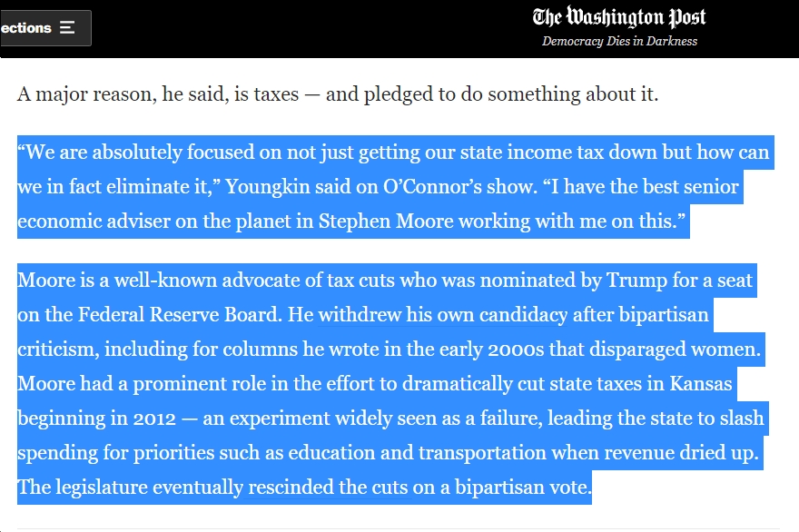Go to The Washington Post homepage logo

pyautogui.click(x=619, y=17)
